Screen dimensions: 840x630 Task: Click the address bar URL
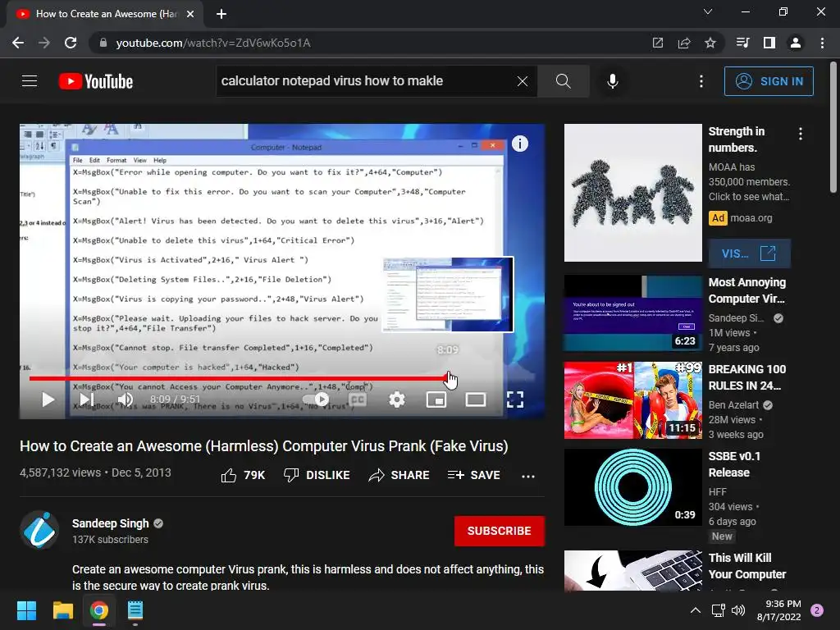tap(213, 43)
